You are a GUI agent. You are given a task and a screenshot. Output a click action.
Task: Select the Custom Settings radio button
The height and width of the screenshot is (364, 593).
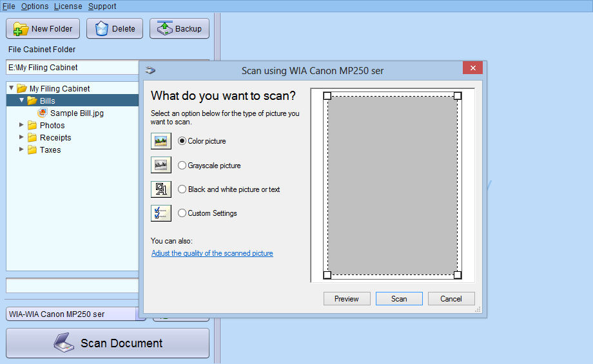point(182,213)
